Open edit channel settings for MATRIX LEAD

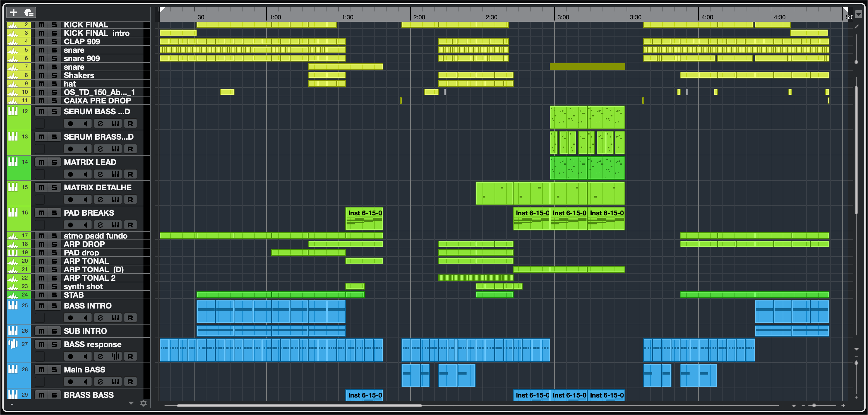pos(100,174)
